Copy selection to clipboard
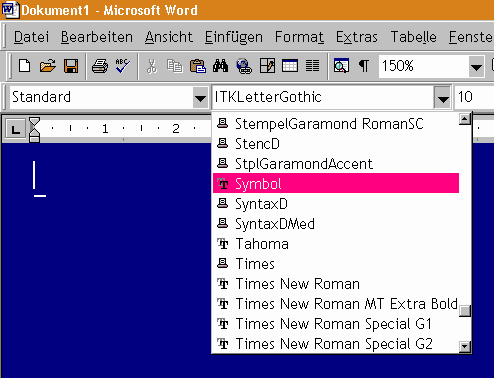Viewport: 494px width, 378px height. [x=175, y=66]
